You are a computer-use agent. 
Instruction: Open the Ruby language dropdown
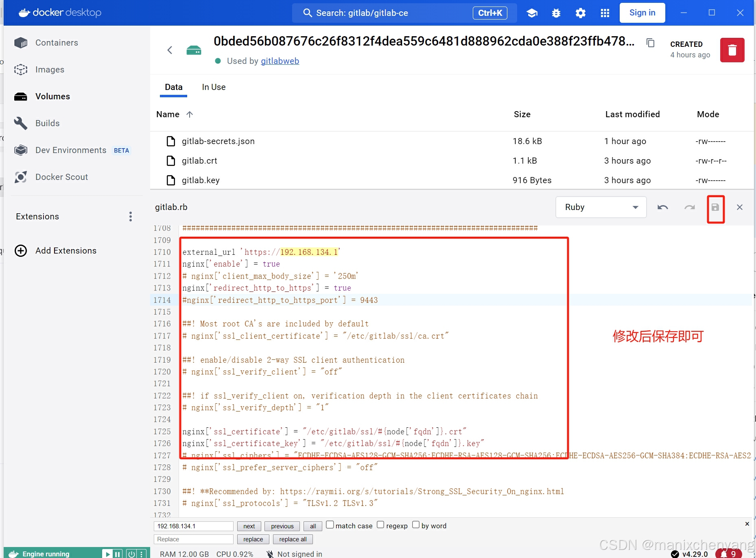[601, 207]
